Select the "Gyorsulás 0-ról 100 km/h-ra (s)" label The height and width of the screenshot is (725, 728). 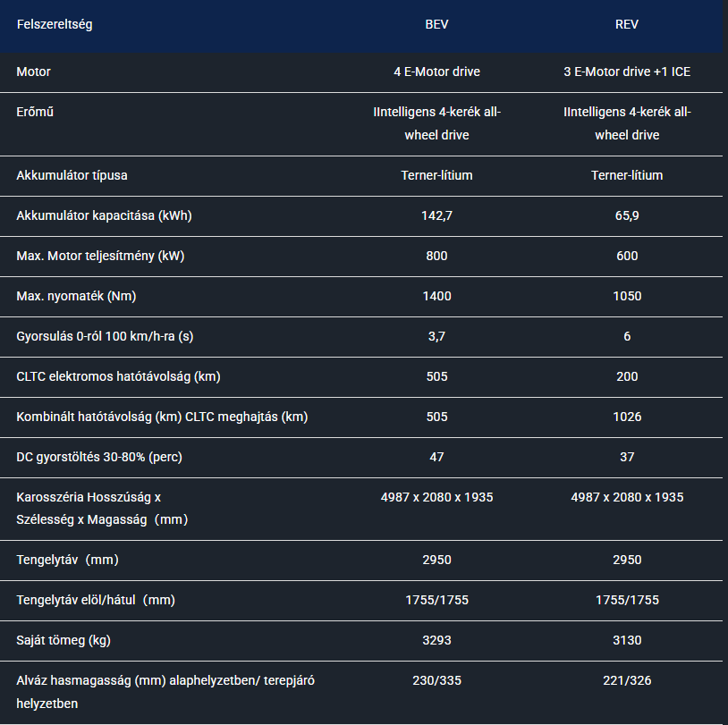click(x=105, y=336)
